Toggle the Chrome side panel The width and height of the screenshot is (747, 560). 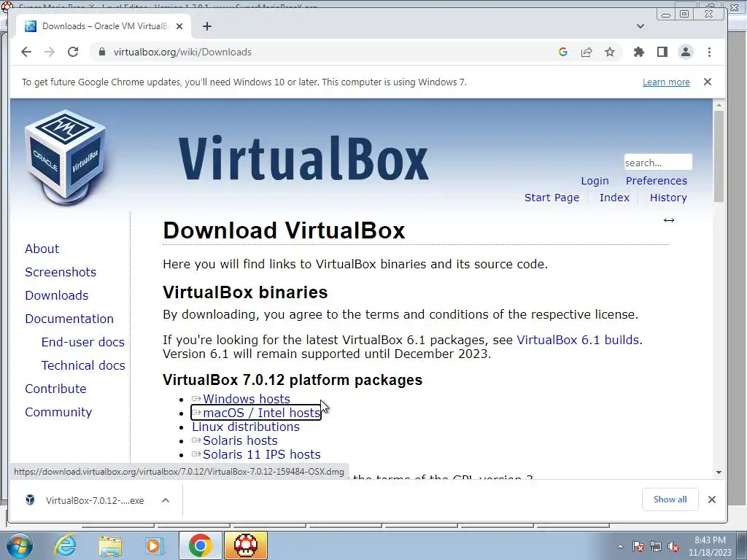(662, 52)
